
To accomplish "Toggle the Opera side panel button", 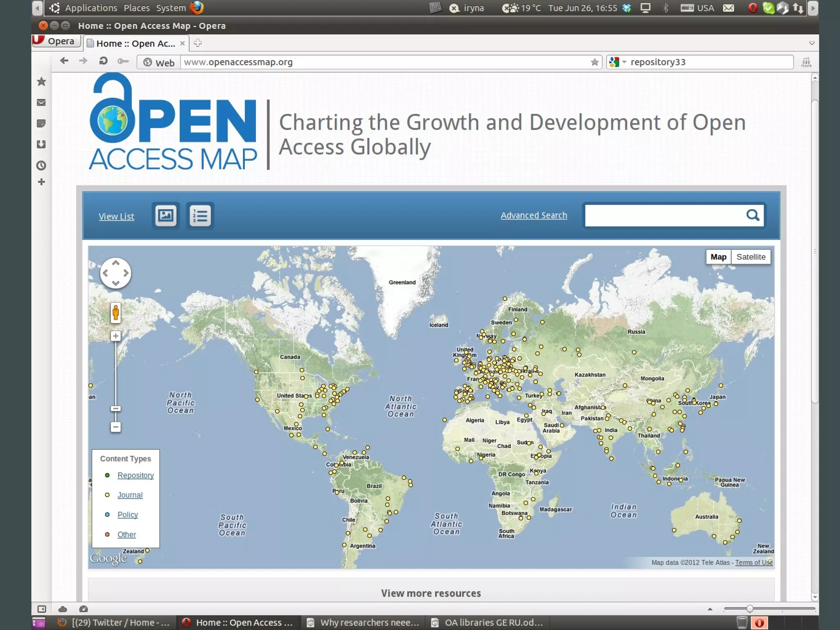I will (x=41, y=609).
